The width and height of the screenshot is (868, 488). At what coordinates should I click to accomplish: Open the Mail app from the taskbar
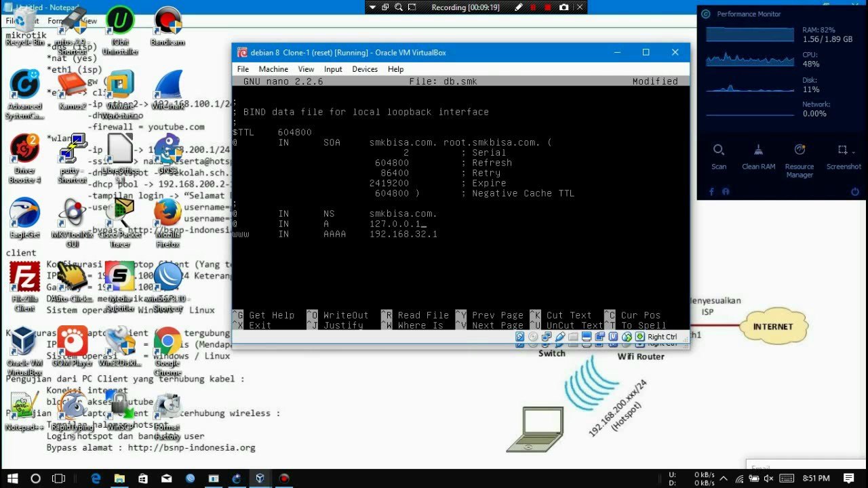click(x=167, y=479)
